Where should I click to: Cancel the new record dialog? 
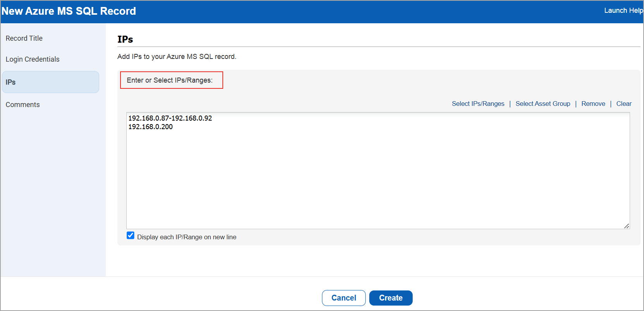[344, 298]
